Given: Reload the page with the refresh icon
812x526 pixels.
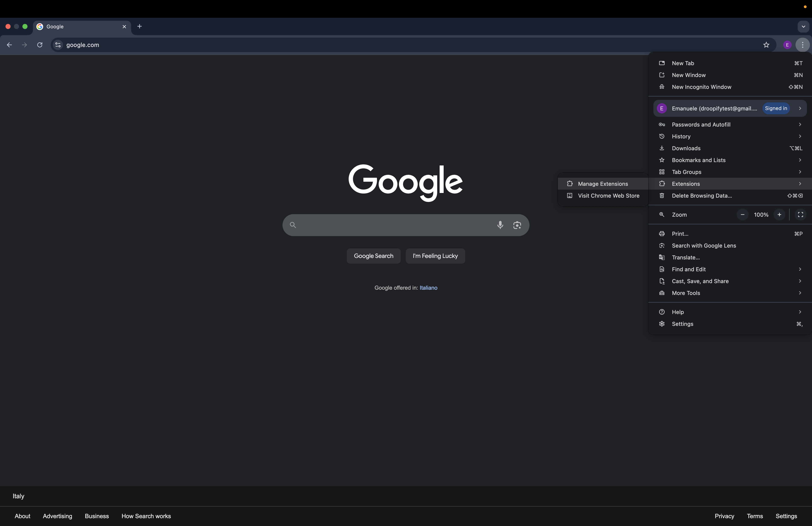Looking at the screenshot, I should tap(40, 45).
